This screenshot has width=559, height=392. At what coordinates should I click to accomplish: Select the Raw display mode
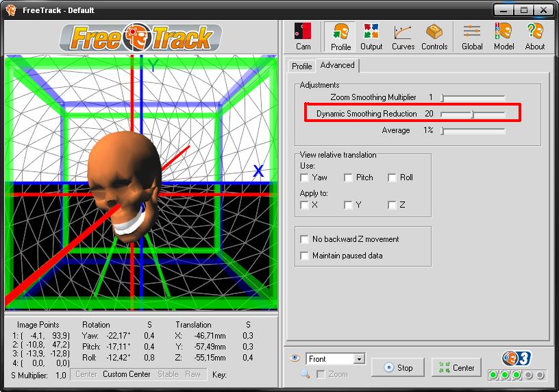point(193,374)
